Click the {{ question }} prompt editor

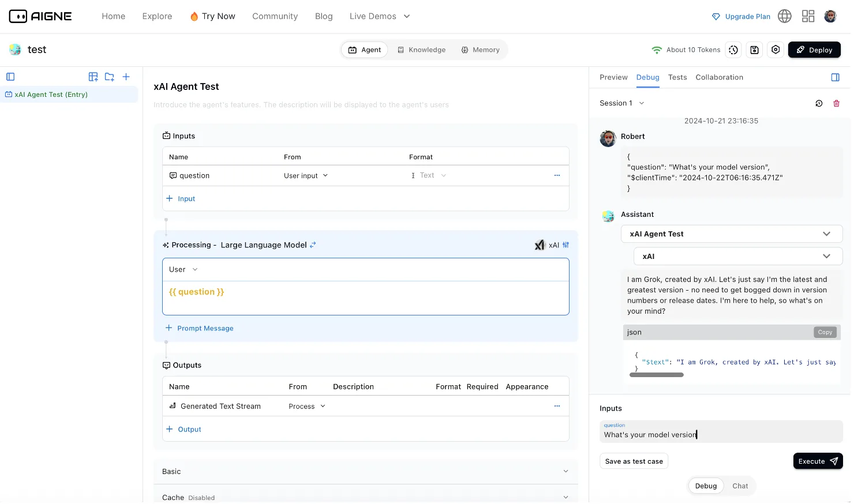click(x=366, y=298)
